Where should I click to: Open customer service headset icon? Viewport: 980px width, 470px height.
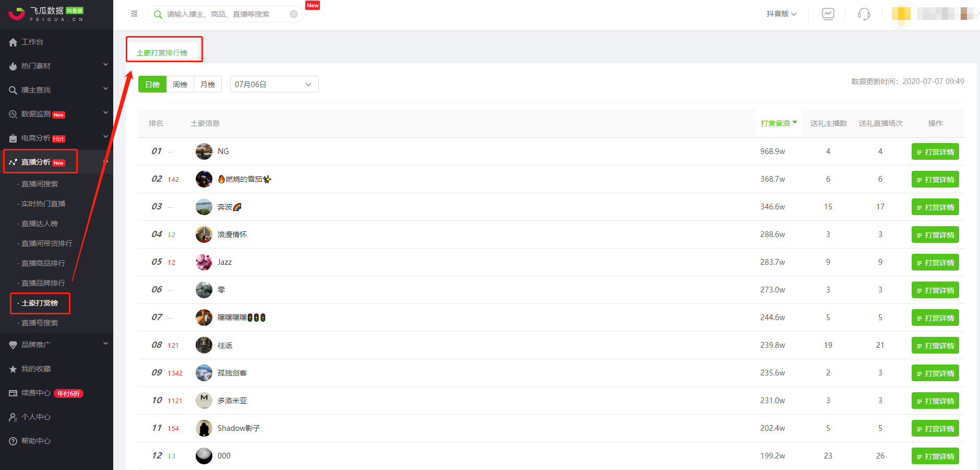coord(864,14)
